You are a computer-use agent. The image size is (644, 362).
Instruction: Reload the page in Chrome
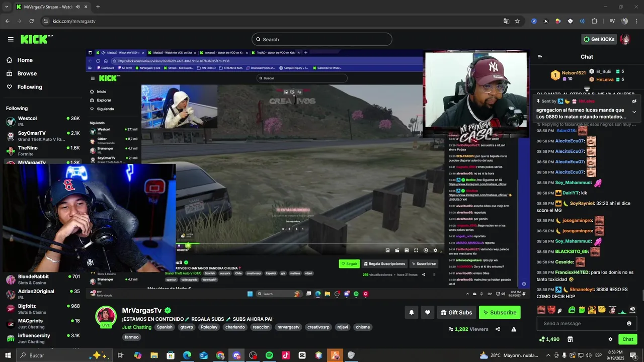click(31, 21)
